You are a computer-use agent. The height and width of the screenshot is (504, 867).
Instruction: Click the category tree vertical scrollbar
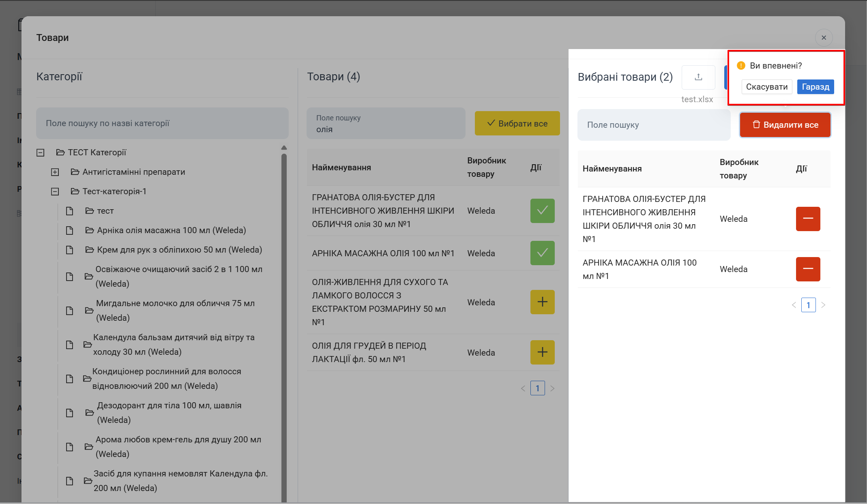284,324
